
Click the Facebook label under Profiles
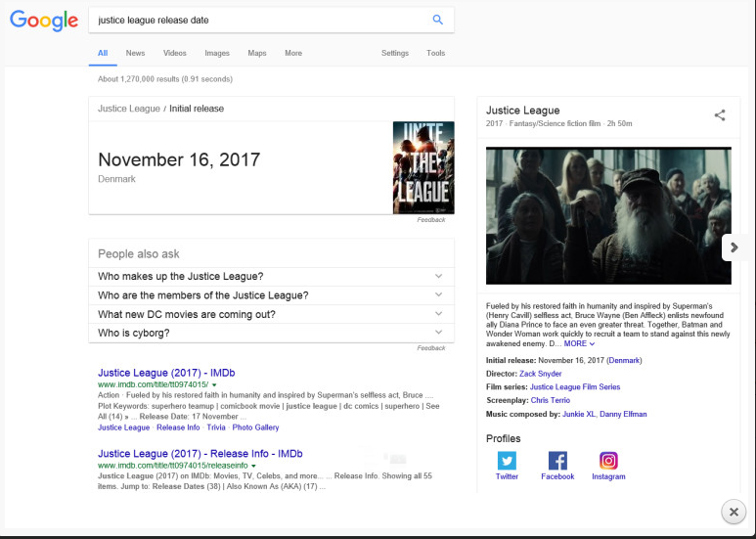click(x=557, y=476)
